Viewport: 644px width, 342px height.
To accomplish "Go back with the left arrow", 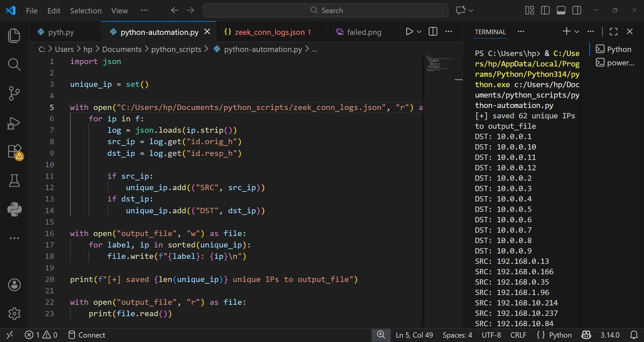I will [x=174, y=10].
